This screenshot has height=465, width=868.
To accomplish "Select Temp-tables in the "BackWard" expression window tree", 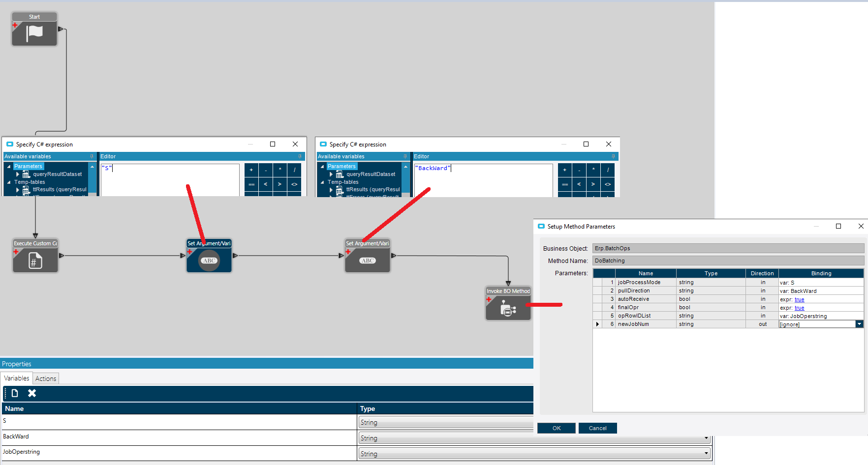I will pyautogui.click(x=343, y=182).
